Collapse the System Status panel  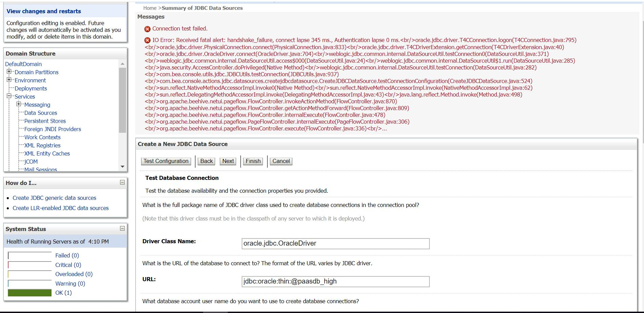(x=122, y=229)
